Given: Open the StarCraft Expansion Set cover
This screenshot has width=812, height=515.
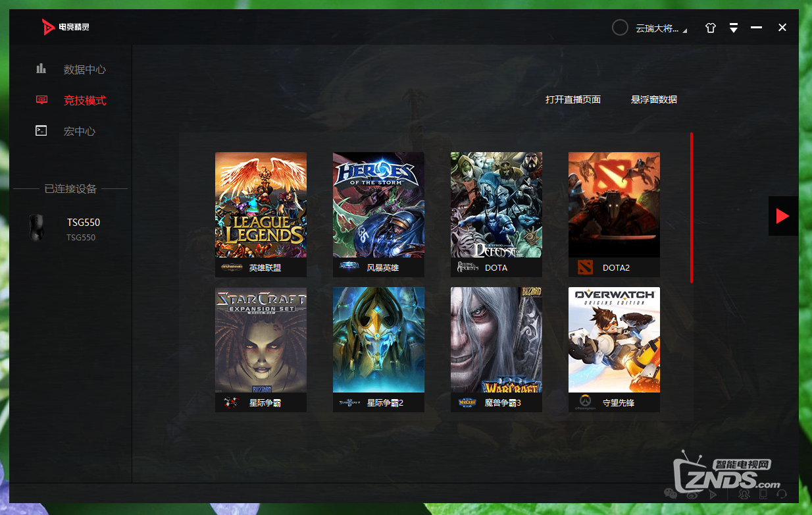Looking at the screenshot, I should coord(261,340).
